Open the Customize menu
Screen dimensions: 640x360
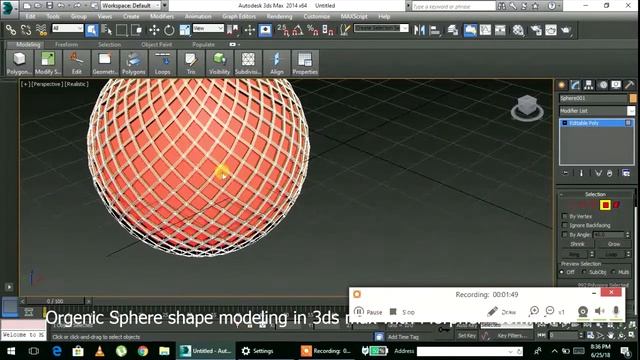(x=317, y=16)
